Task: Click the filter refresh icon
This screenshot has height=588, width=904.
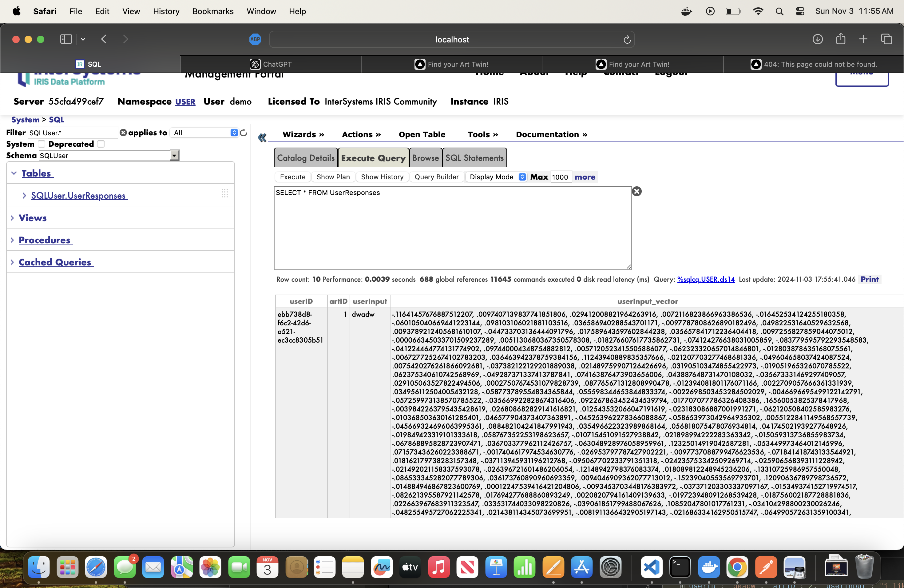Action: (244, 133)
